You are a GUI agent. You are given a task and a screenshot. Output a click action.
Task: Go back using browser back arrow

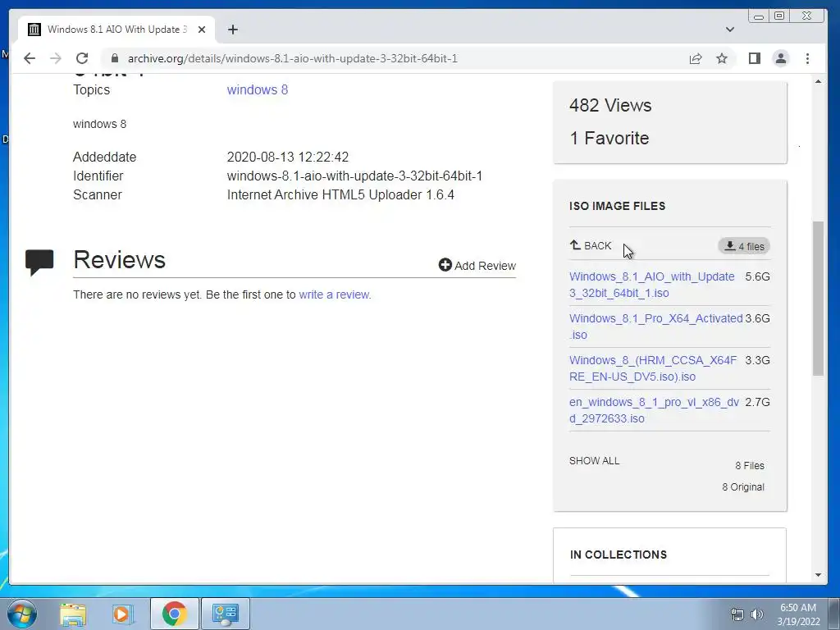coord(30,58)
